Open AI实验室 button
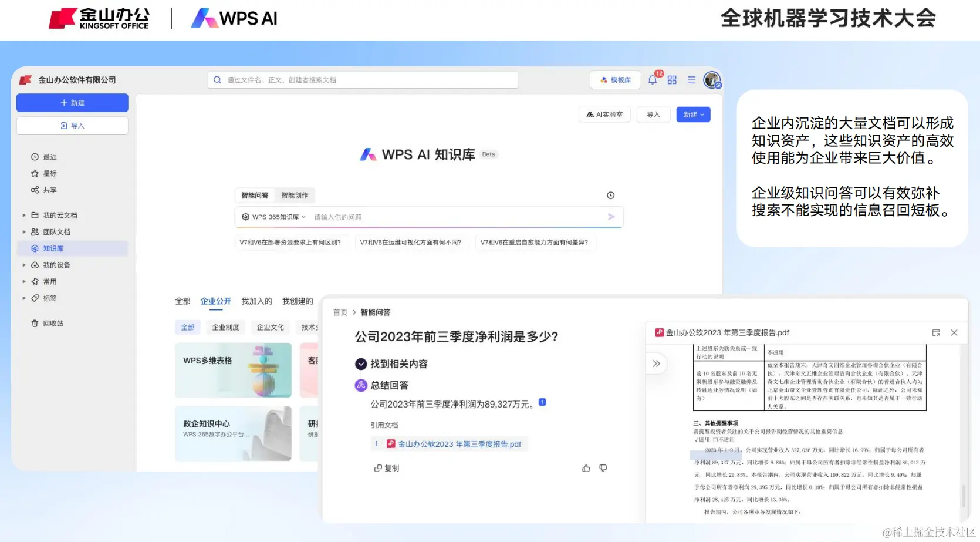The height and width of the screenshot is (542, 980). pyautogui.click(x=604, y=115)
